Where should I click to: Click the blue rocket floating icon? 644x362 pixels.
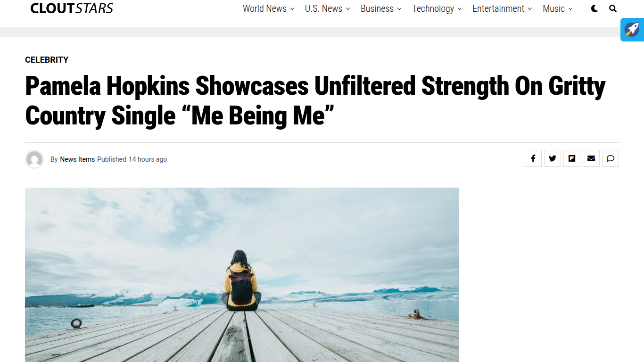(x=632, y=30)
